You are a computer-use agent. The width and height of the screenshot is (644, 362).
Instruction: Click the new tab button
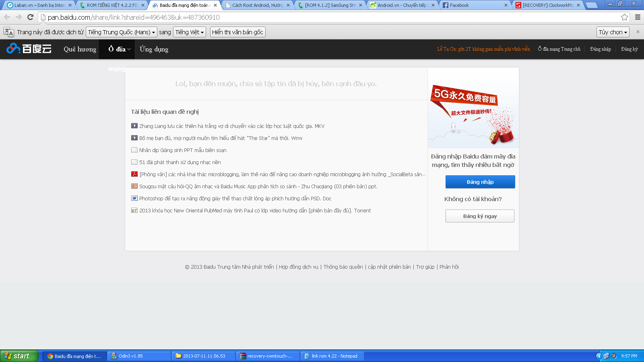click(x=591, y=5)
